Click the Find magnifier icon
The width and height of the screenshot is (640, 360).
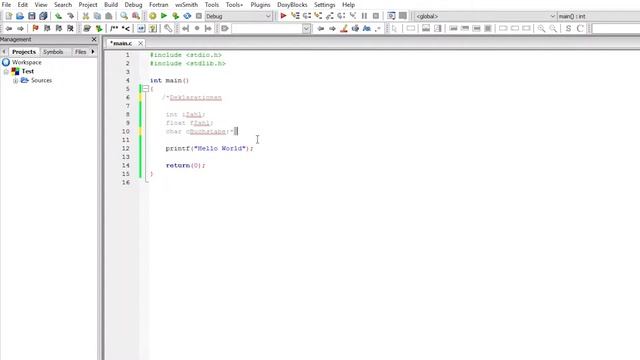click(x=124, y=16)
